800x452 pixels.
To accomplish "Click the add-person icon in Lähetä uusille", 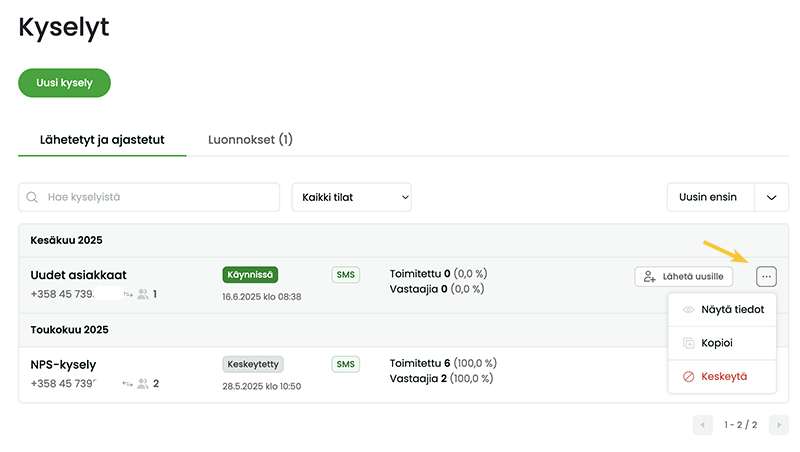I will point(649,277).
